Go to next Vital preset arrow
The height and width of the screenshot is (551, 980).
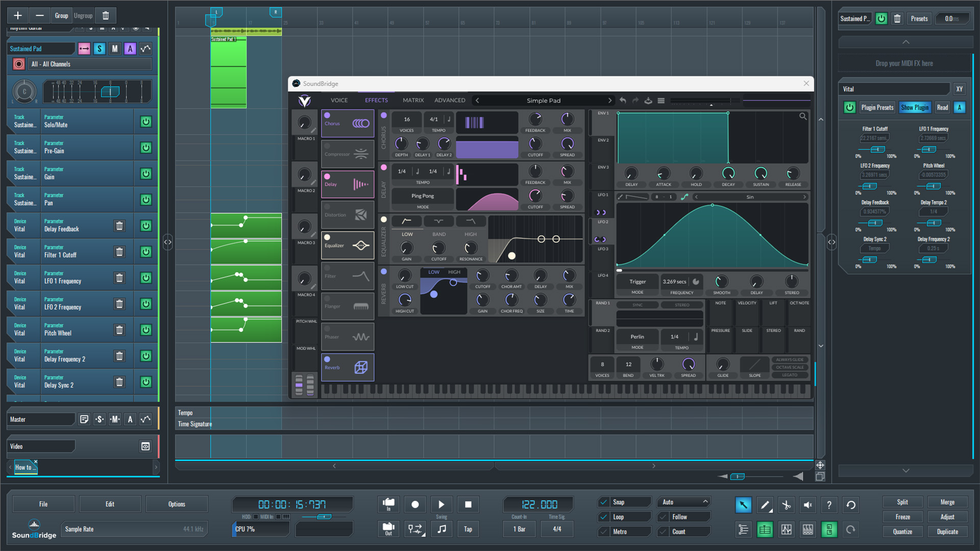(609, 101)
